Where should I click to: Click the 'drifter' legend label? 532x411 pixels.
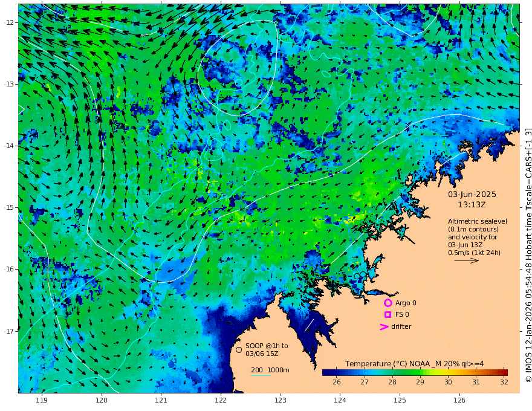click(x=401, y=326)
